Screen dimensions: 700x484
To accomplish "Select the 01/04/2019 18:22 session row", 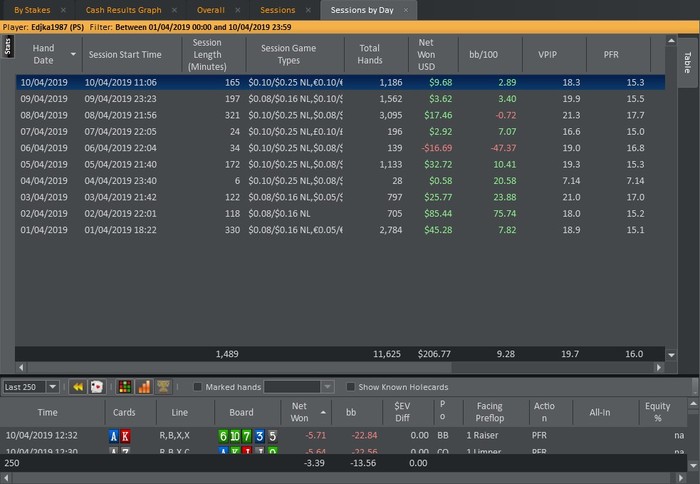I will (341, 230).
